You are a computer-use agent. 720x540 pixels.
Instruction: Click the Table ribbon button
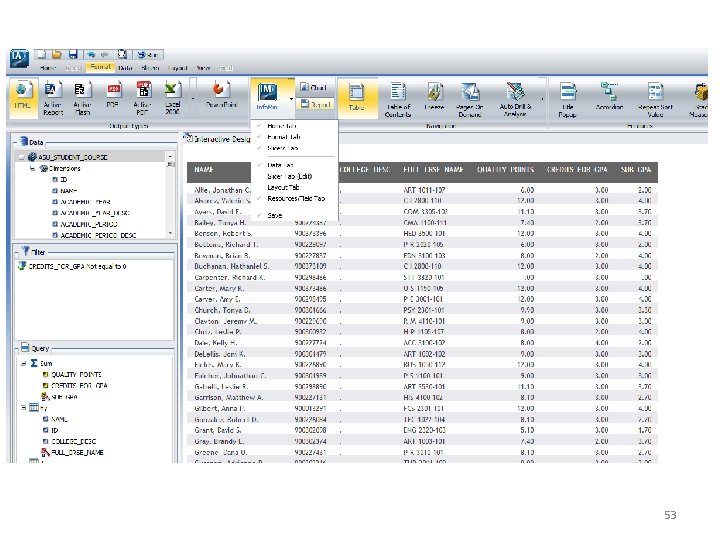pyautogui.click(x=356, y=96)
